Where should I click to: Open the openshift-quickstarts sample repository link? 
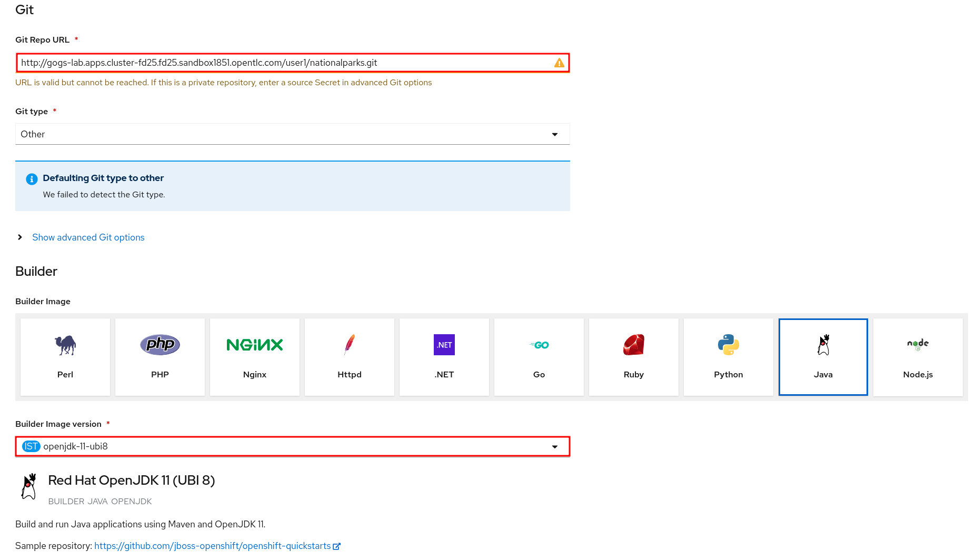[213, 546]
